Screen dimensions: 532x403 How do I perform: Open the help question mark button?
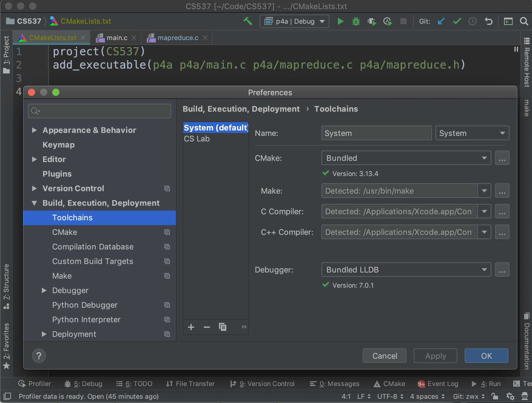(39, 356)
